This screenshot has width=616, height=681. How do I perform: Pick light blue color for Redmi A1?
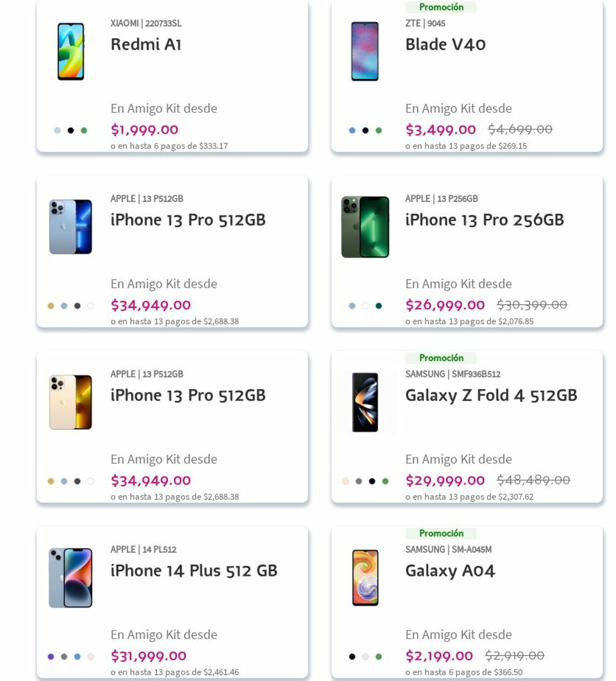[x=57, y=131]
